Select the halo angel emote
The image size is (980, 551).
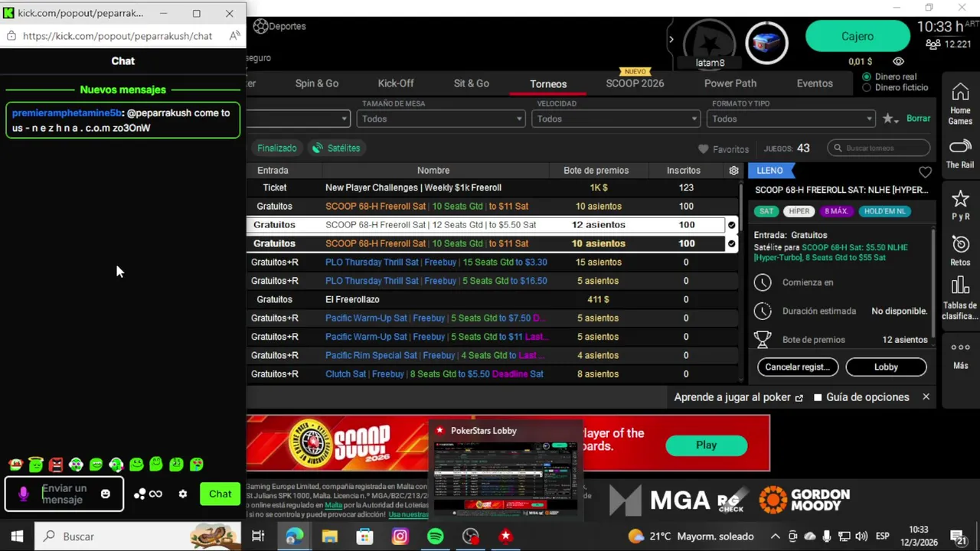[x=36, y=464]
